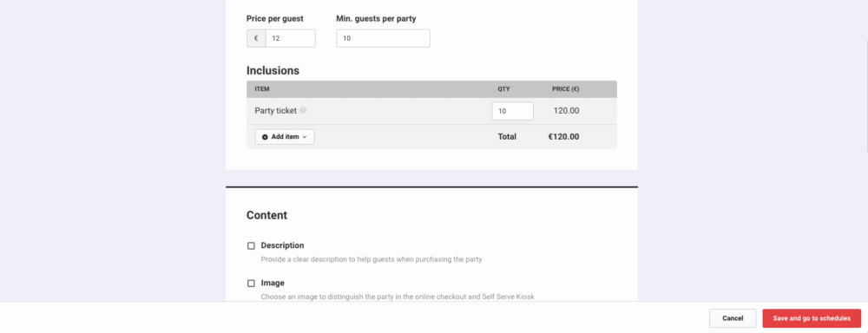Enable the Image checkbox
This screenshot has height=333, width=868.
click(251, 284)
